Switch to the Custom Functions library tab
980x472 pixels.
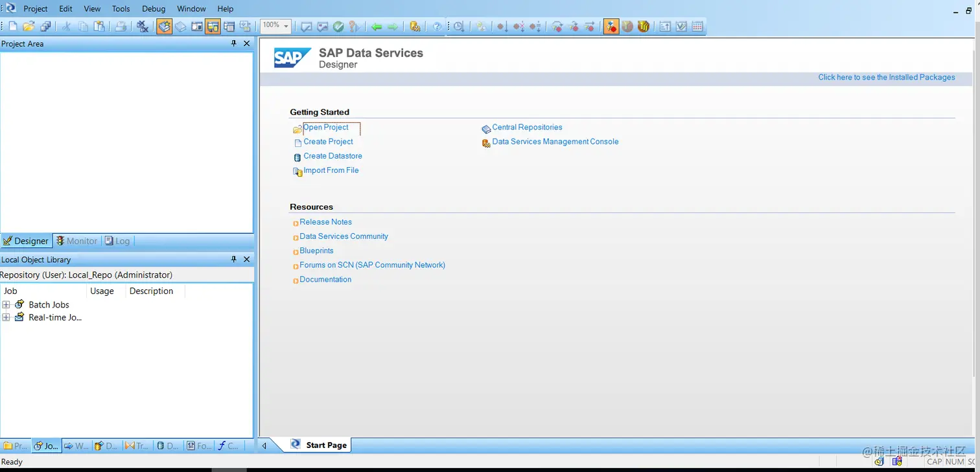click(229, 445)
